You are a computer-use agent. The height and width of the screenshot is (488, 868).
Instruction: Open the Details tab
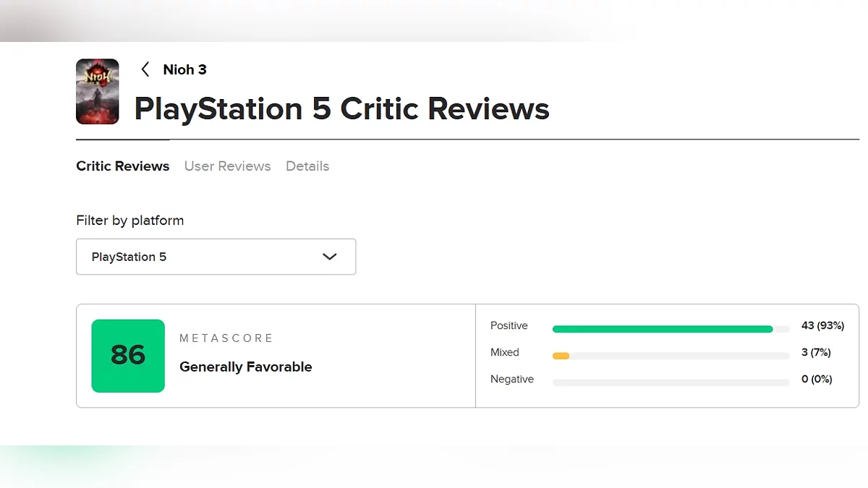[307, 166]
